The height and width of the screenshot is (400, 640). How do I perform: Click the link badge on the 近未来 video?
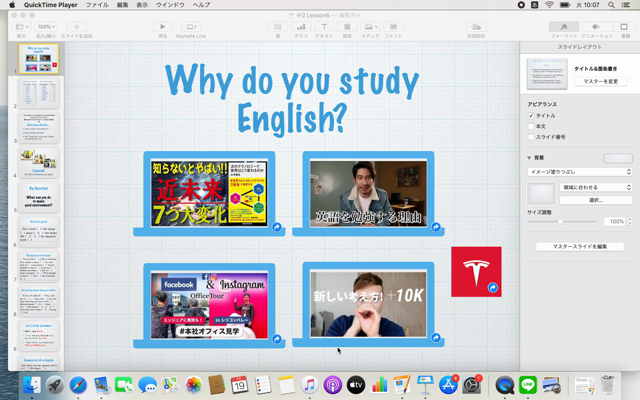tap(277, 227)
